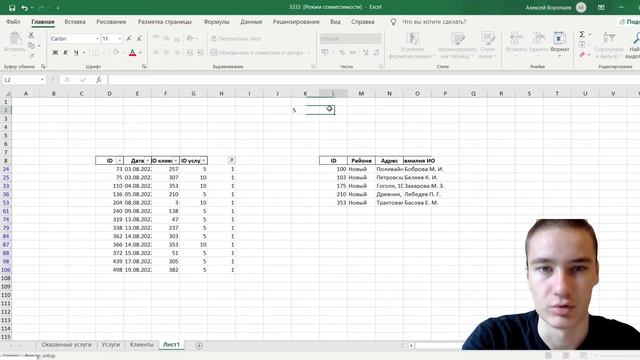Open the font color dropdown arrow
This screenshot has width=640, height=360.
coord(140,53)
